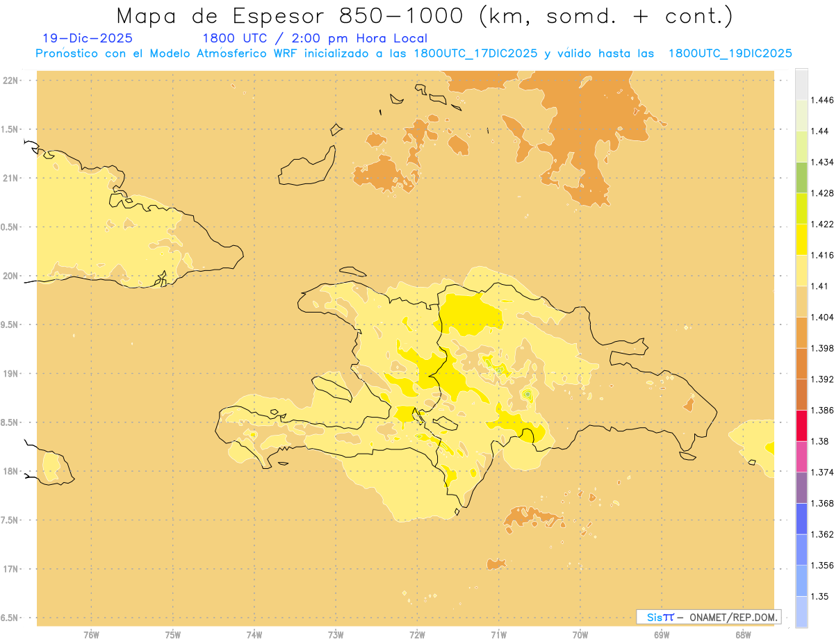Image resolution: width=834 pixels, height=644 pixels.
Task: Click the dark orange 1.392–1.398 legend band
Action: tap(801, 363)
